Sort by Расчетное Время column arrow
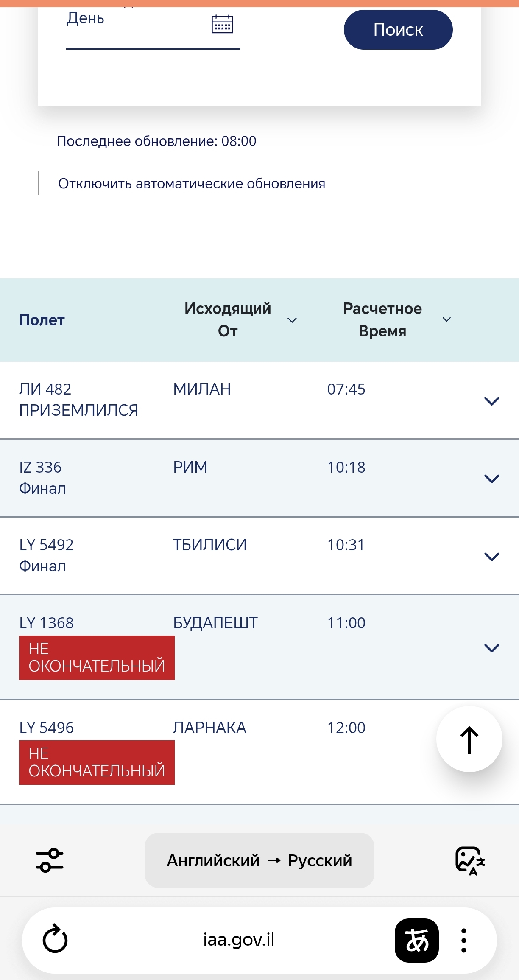 click(x=446, y=319)
